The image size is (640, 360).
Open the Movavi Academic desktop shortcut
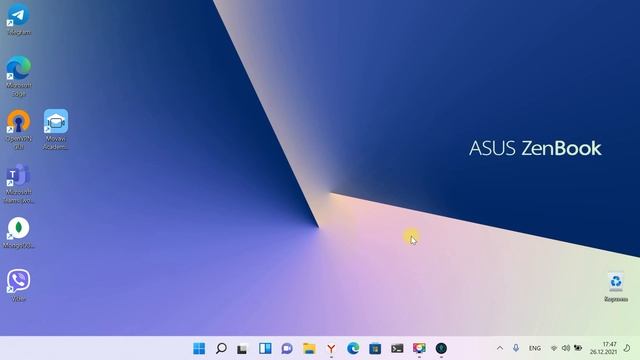pyautogui.click(x=56, y=129)
